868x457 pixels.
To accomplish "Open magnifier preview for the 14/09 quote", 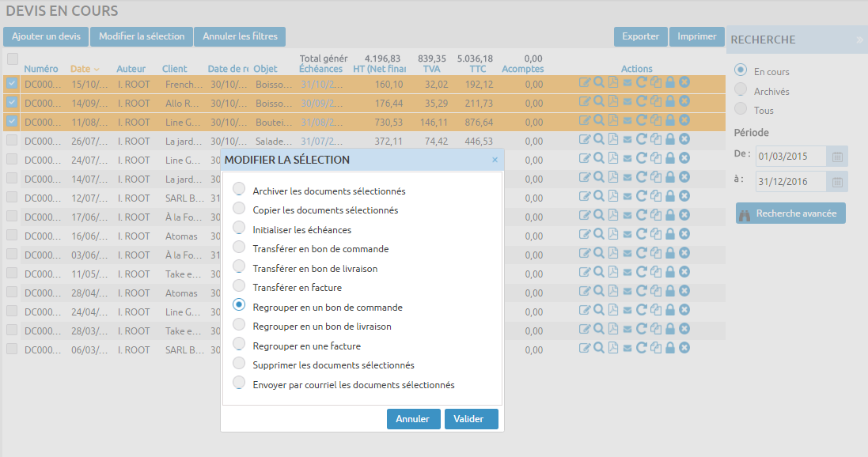I will pos(599,100).
